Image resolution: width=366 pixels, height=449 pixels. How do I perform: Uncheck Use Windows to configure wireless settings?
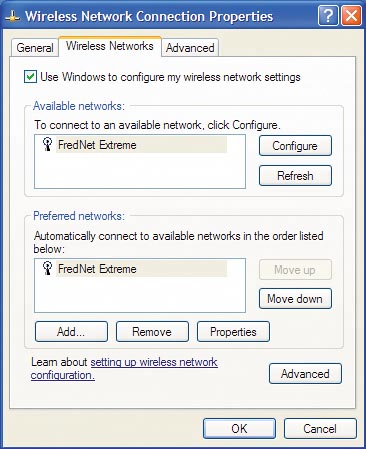[x=30, y=77]
